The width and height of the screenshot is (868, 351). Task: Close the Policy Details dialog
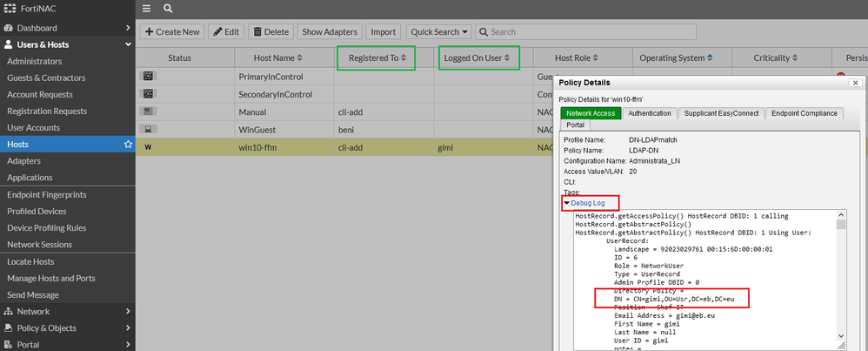point(853,83)
